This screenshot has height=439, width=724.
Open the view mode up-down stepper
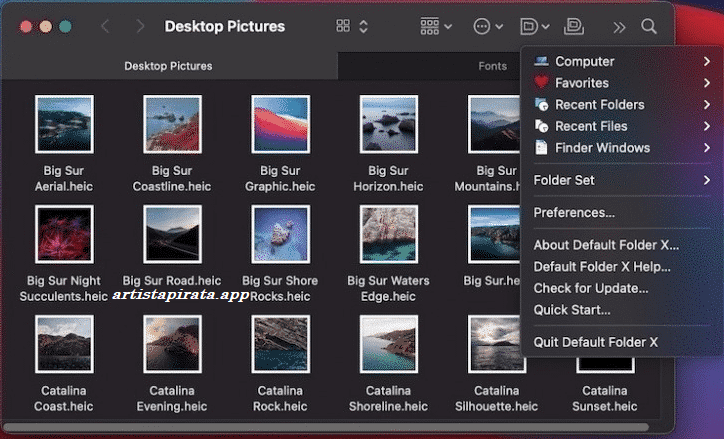[364, 26]
